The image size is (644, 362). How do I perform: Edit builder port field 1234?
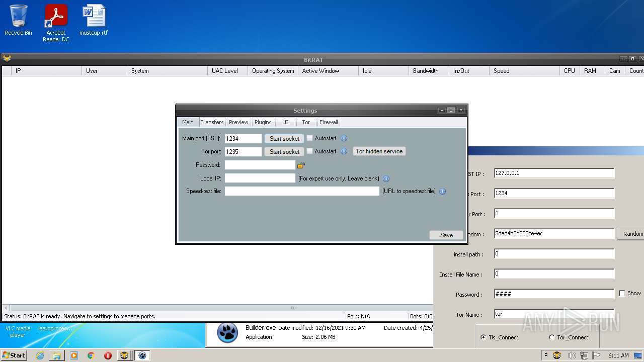tap(554, 193)
